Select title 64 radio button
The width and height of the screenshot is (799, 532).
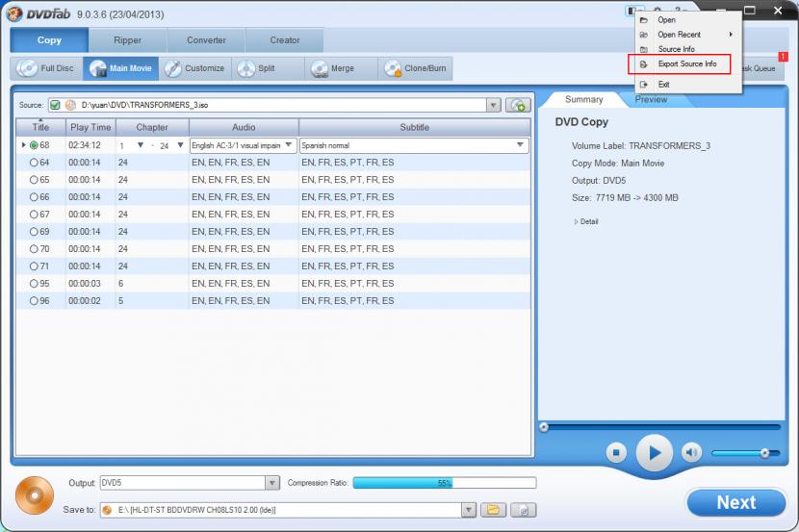point(35,163)
